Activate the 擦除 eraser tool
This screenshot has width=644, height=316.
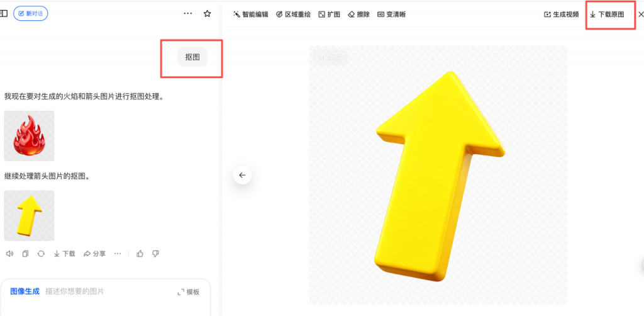click(x=358, y=14)
